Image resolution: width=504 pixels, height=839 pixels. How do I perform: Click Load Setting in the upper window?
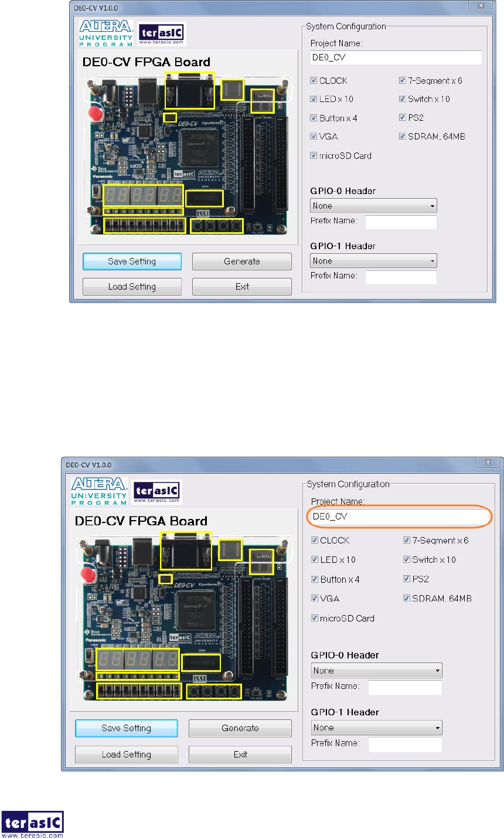tap(132, 287)
